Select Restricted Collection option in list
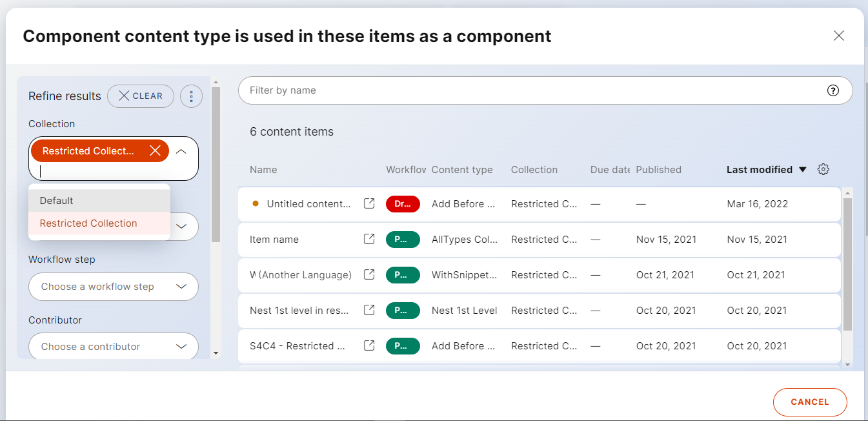 tap(88, 223)
